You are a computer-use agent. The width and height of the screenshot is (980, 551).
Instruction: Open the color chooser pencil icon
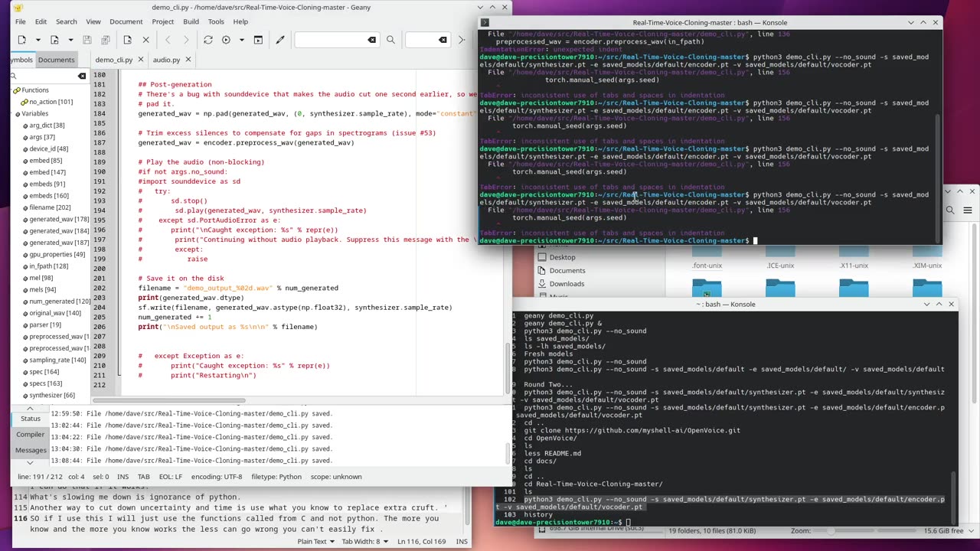[280, 40]
